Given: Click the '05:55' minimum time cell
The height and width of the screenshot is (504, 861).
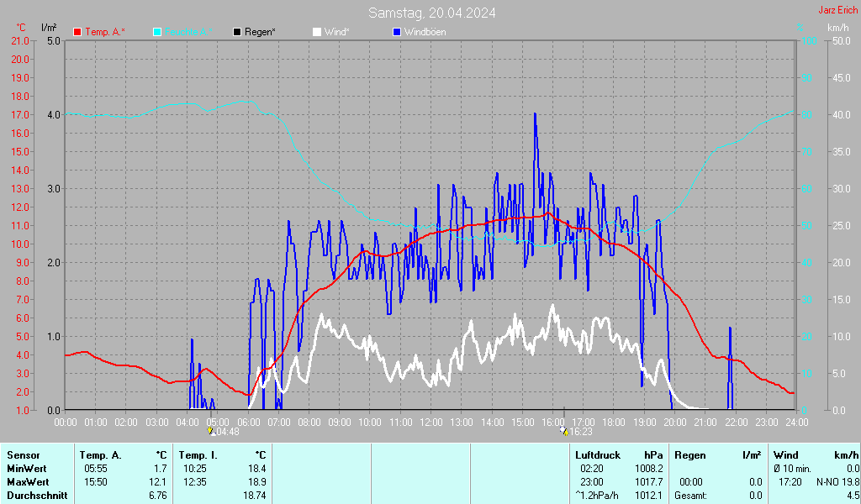Looking at the screenshot, I should pos(96,469).
